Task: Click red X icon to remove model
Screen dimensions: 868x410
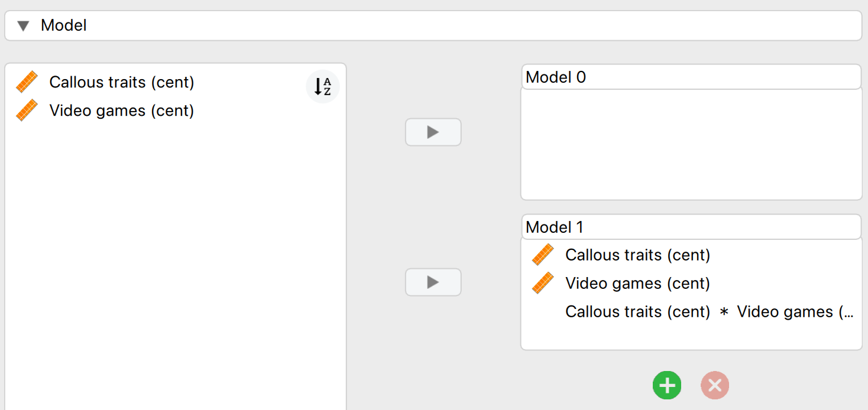Action: click(x=715, y=386)
